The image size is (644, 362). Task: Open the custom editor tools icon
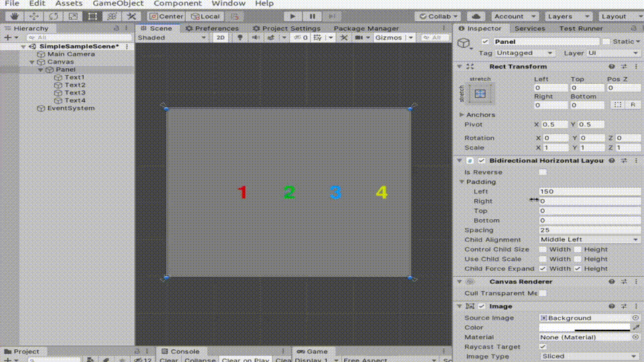point(131,16)
